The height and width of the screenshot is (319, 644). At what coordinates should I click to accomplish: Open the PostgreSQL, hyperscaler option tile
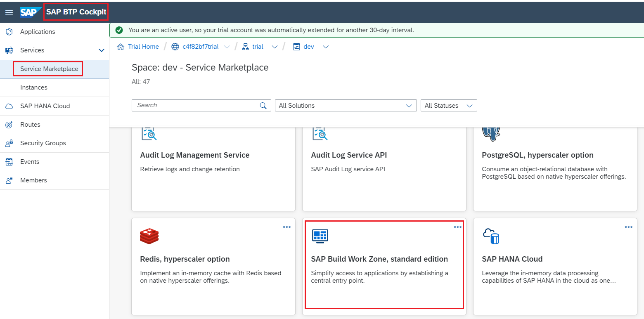[555, 169]
